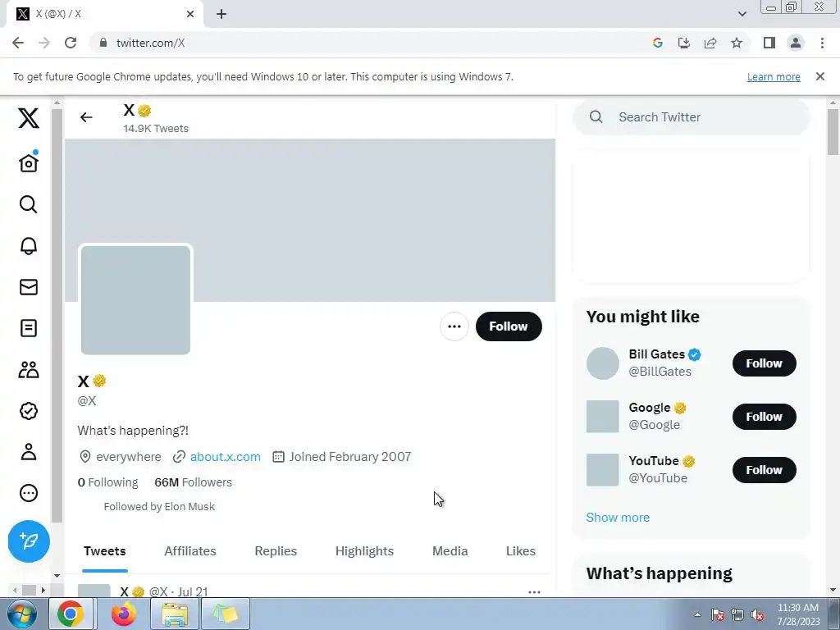
Task: Switch to the Affiliates tab
Action: (190, 551)
